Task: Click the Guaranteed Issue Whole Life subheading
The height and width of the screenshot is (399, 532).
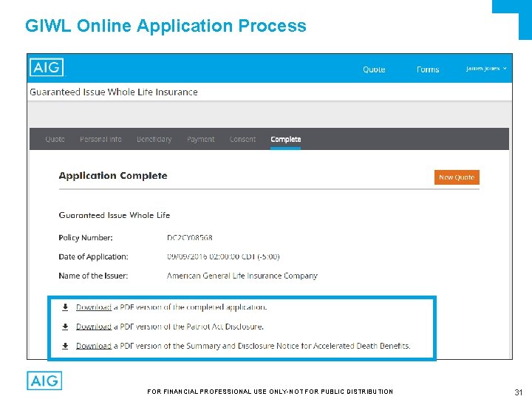Action: [x=115, y=215]
